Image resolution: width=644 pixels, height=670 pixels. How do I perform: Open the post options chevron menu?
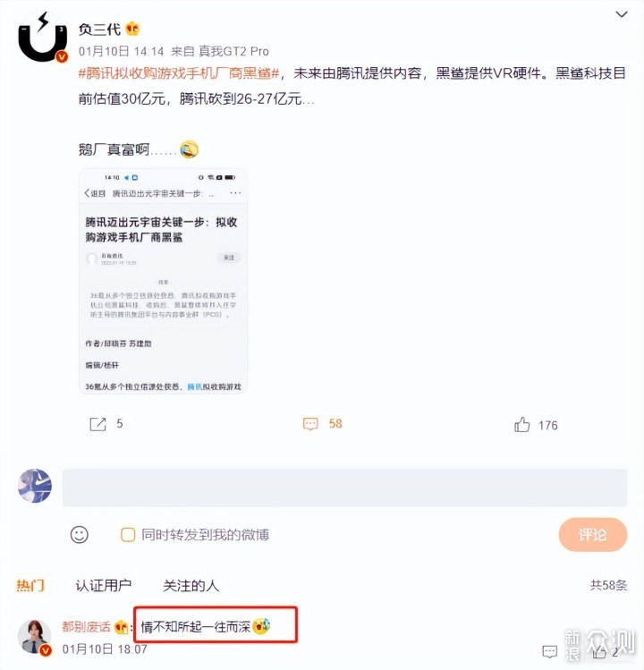coord(621,14)
